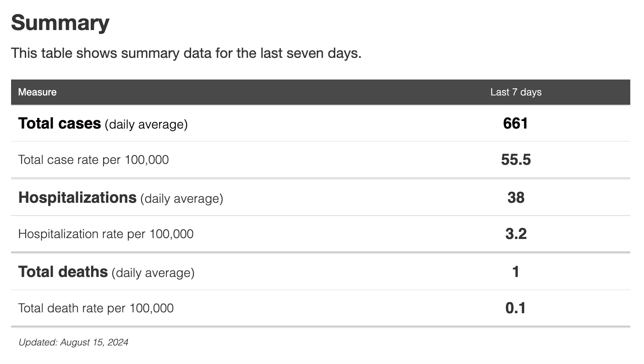Click the bold Total deaths label
Viewport: 644px width, 364px height.
pos(63,272)
